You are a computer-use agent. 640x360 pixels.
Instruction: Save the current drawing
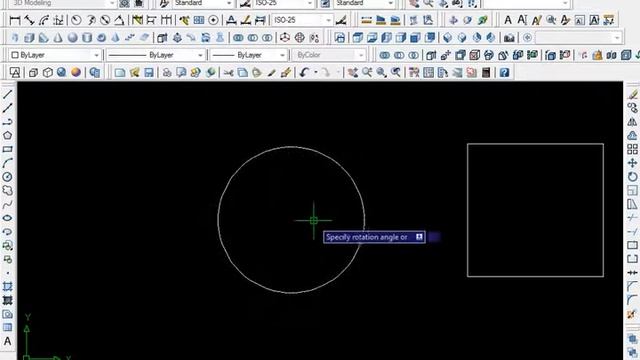(x=149, y=72)
